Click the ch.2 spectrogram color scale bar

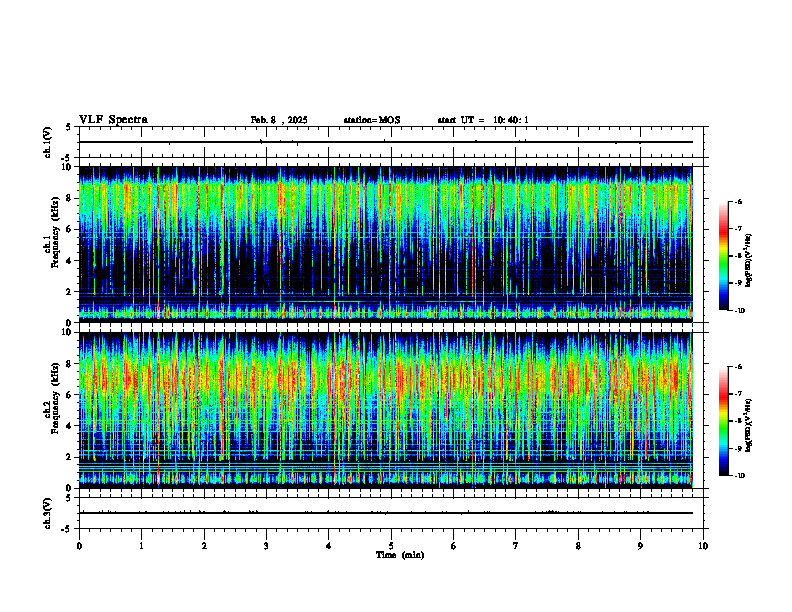(x=723, y=421)
